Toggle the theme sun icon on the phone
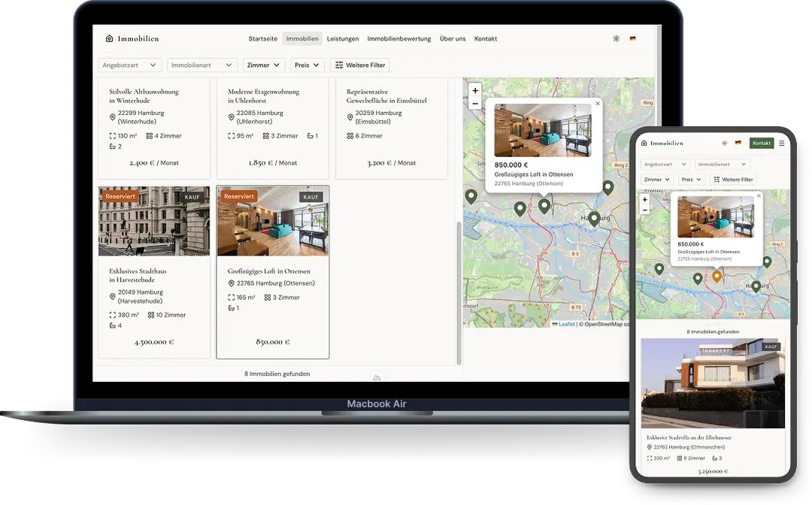 pos(724,143)
